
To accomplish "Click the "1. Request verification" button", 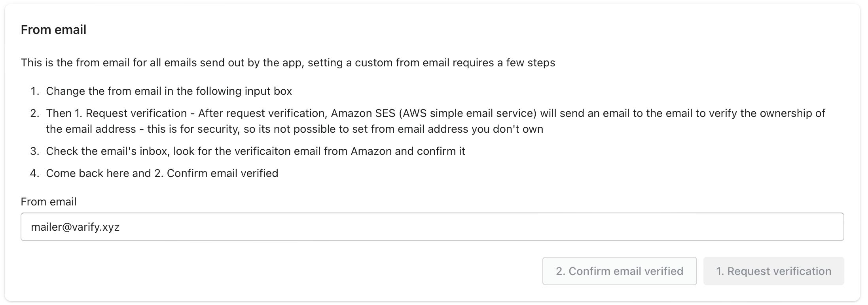I will [x=773, y=271].
